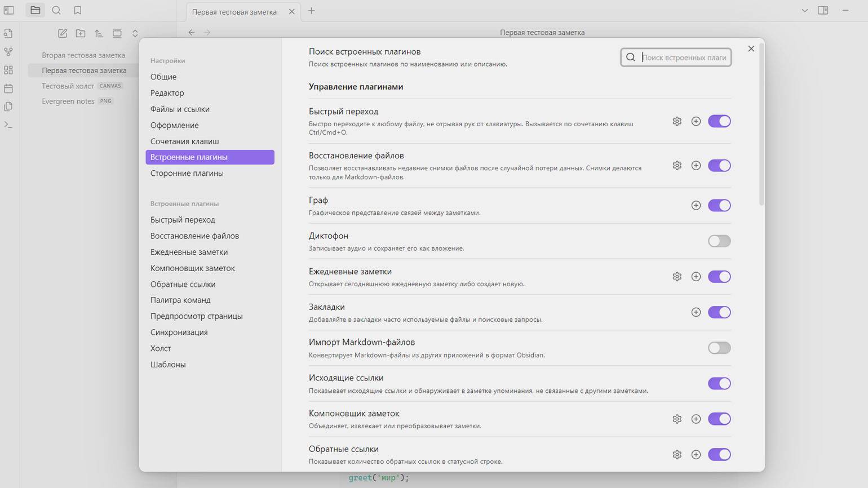Open command palette terminal ribbon icon
Screen dimensions: 868x488
pos(8,125)
